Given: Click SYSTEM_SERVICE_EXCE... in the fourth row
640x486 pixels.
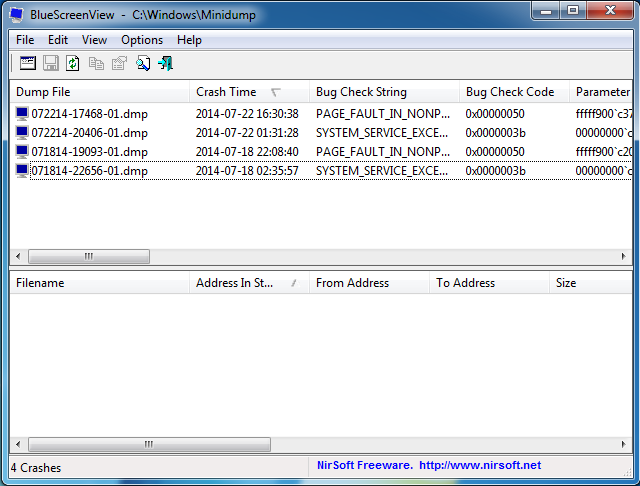Looking at the screenshot, I should tap(382, 171).
